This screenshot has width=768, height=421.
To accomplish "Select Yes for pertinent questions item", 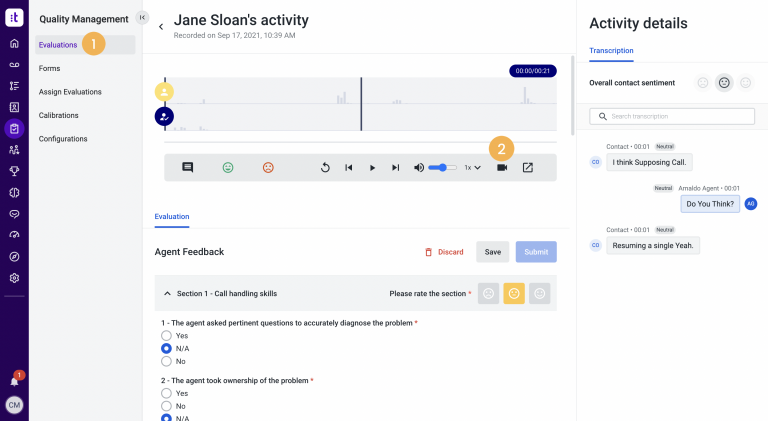I will (x=167, y=336).
